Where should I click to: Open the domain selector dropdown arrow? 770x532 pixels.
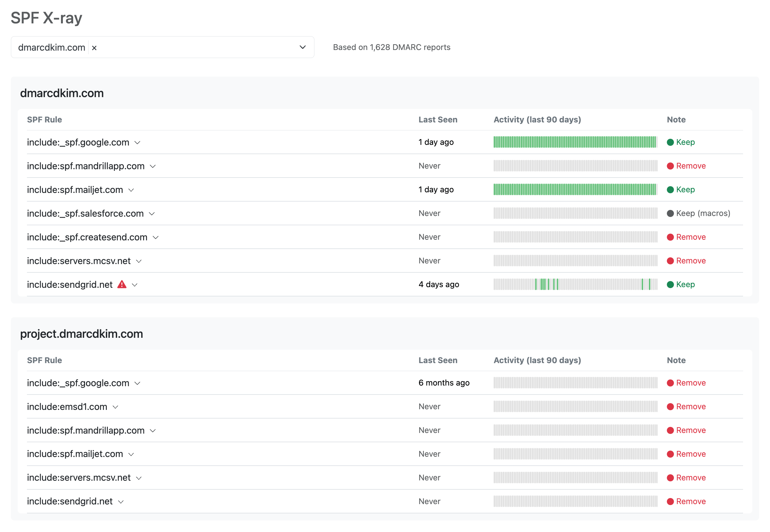pos(302,47)
